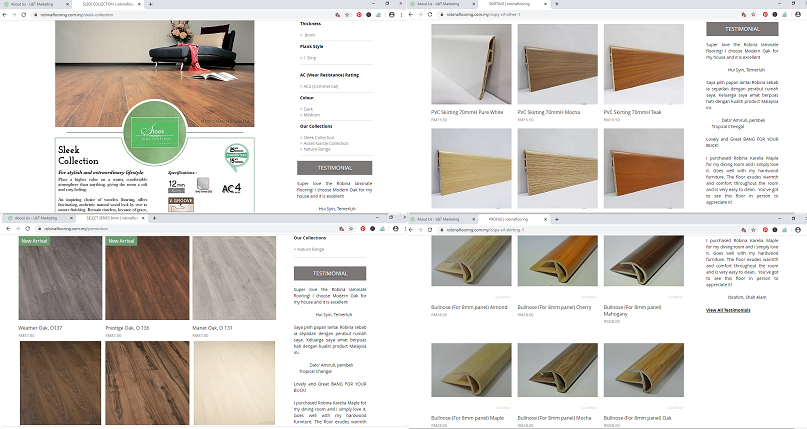Bookmark the sleek-collection page with the star icon

(347, 15)
